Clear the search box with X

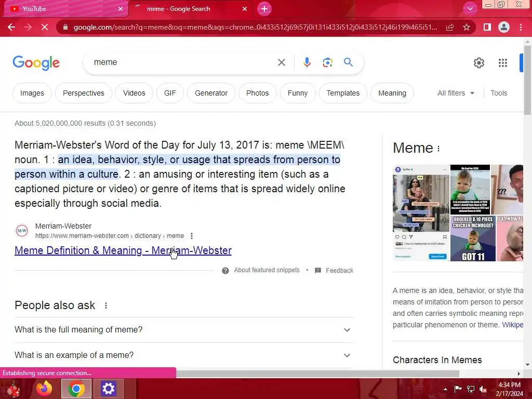281,62
